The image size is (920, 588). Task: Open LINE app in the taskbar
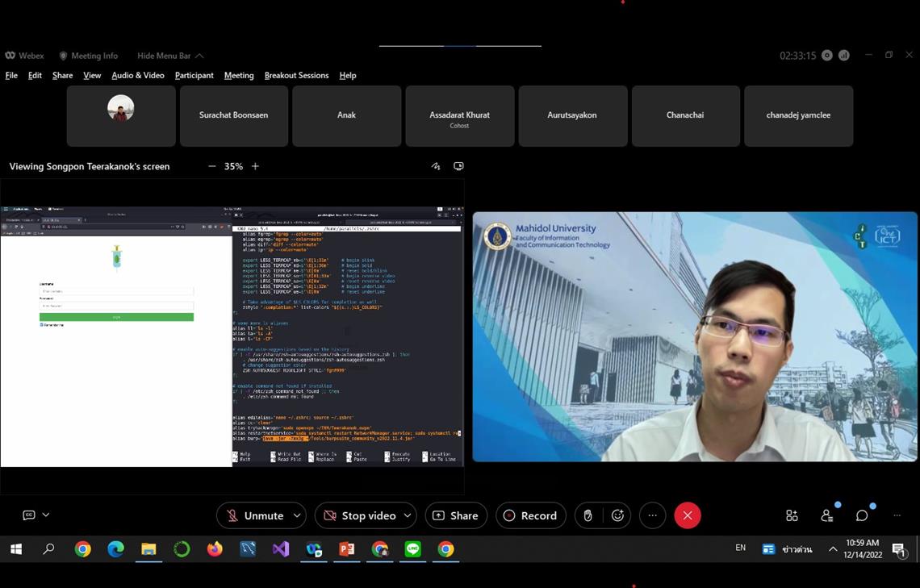(413, 549)
